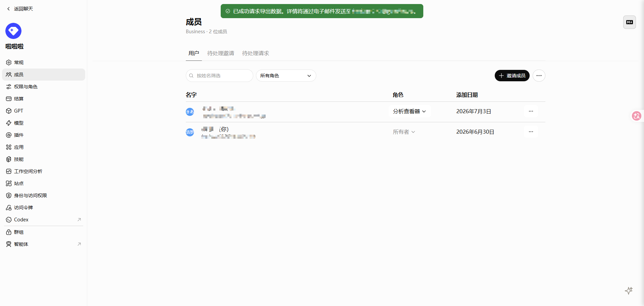Viewport: 644px width, 306px height.
Task: Switch to the 用户 tab
Action: [x=194, y=53]
